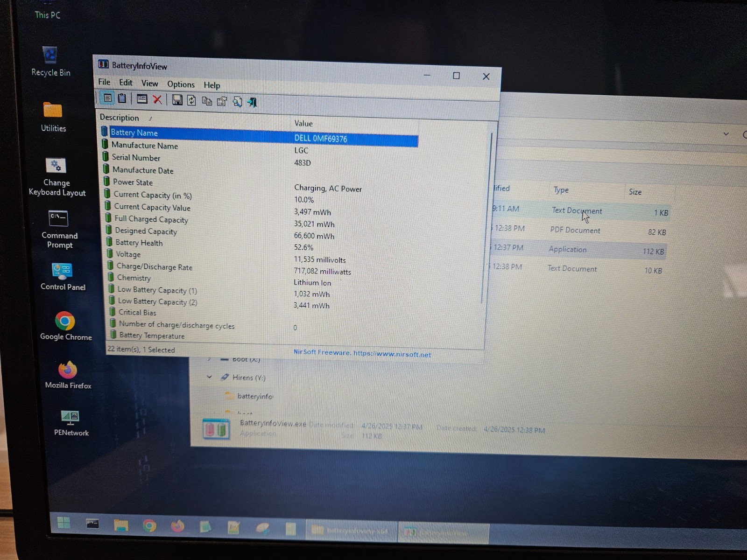Image resolution: width=747 pixels, height=560 pixels.
Task: Select Show Battery Information toolbar icon
Action: click(107, 98)
